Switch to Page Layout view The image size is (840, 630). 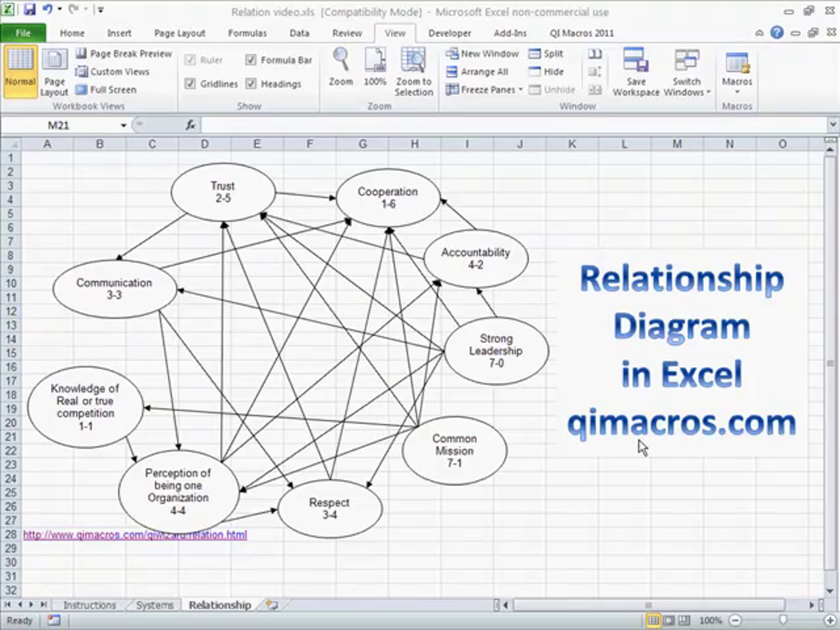tap(54, 72)
